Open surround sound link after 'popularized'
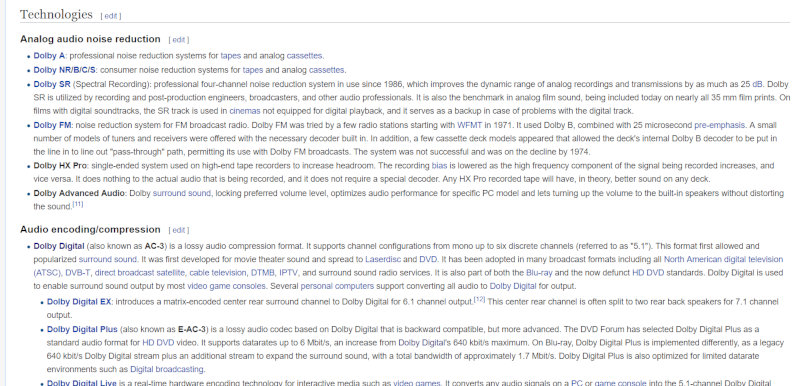800x386 pixels. (x=108, y=260)
